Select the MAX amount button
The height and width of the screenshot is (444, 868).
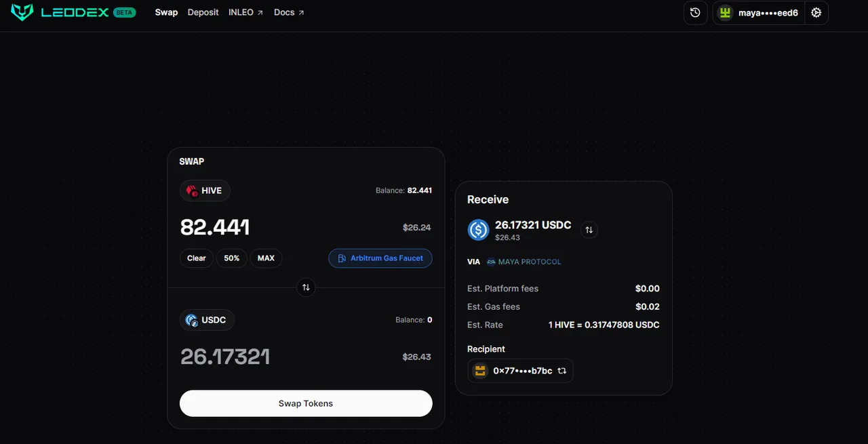[x=266, y=258]
